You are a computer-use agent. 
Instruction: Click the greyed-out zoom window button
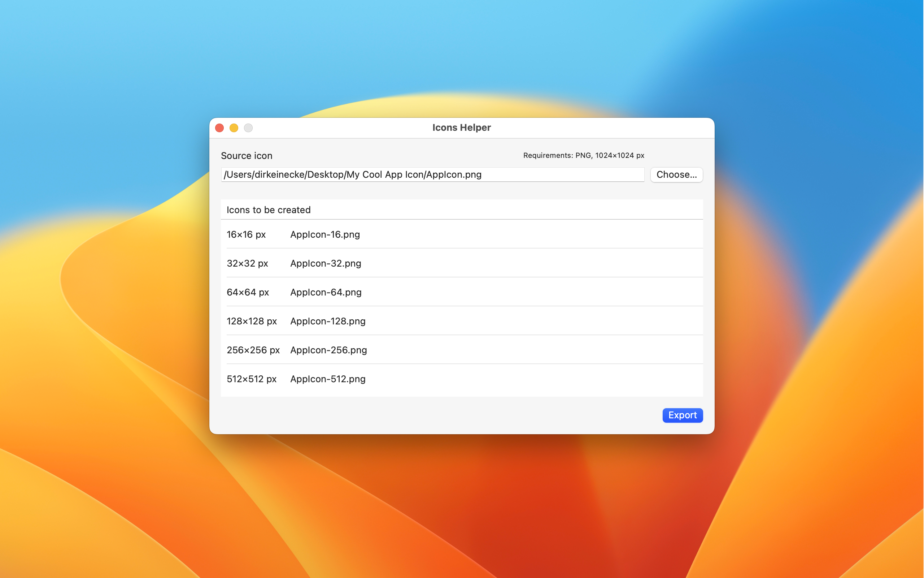click(249, 128)
